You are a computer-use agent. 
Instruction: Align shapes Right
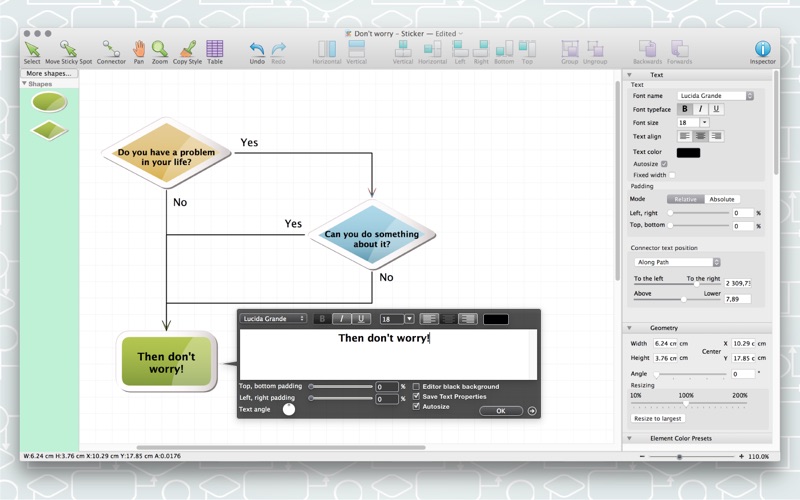(481, 53)
